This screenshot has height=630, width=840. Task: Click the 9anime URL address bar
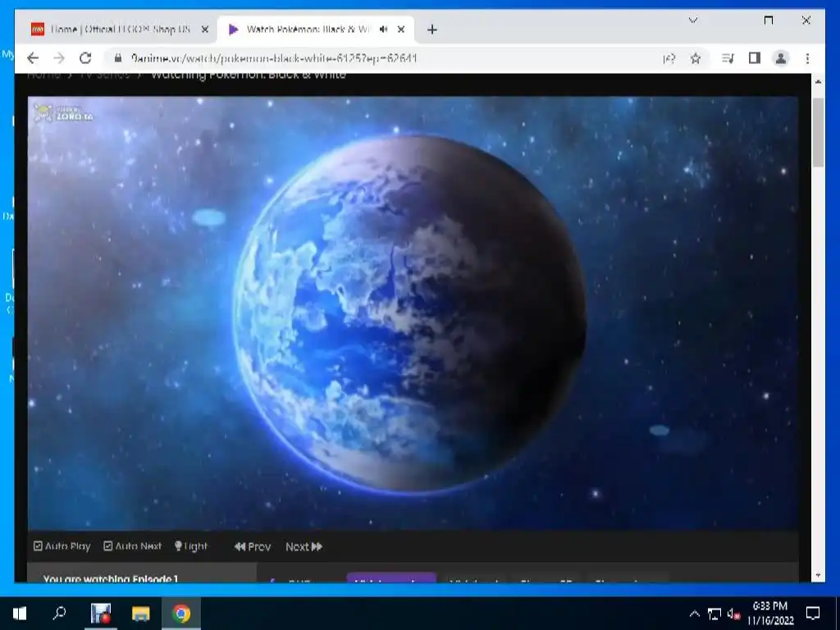coord(273,58)
